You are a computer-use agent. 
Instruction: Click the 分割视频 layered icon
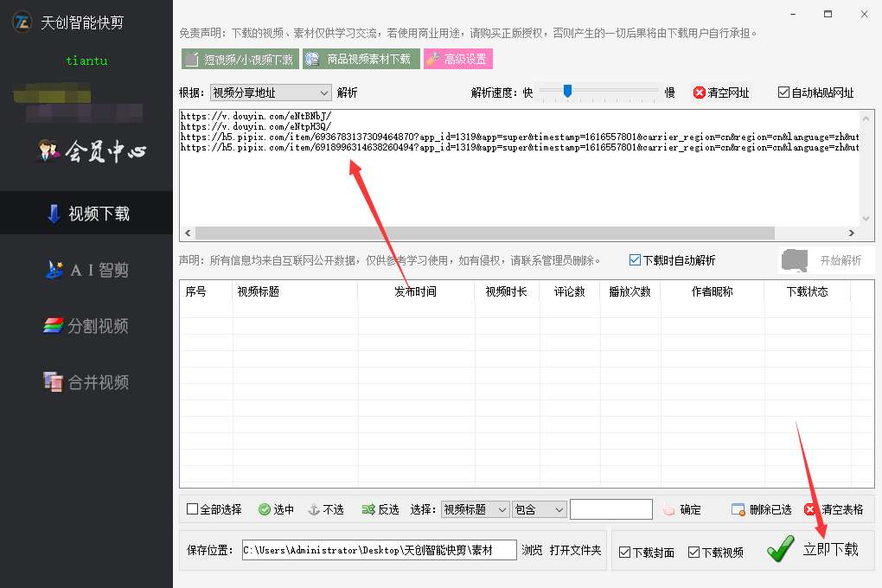pyautogui.click(x=54, y=326)
